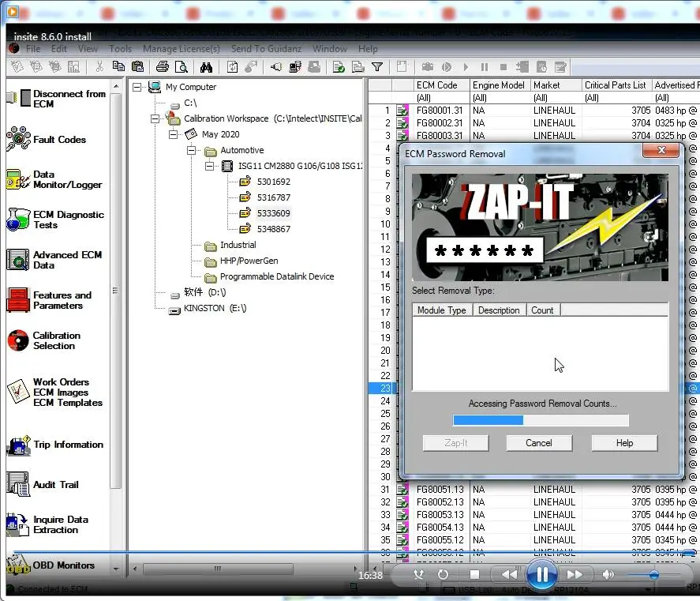This screenshot has width=700, height=601.
Task: Click the Module Type column header
Action: (x=441, y=310)
